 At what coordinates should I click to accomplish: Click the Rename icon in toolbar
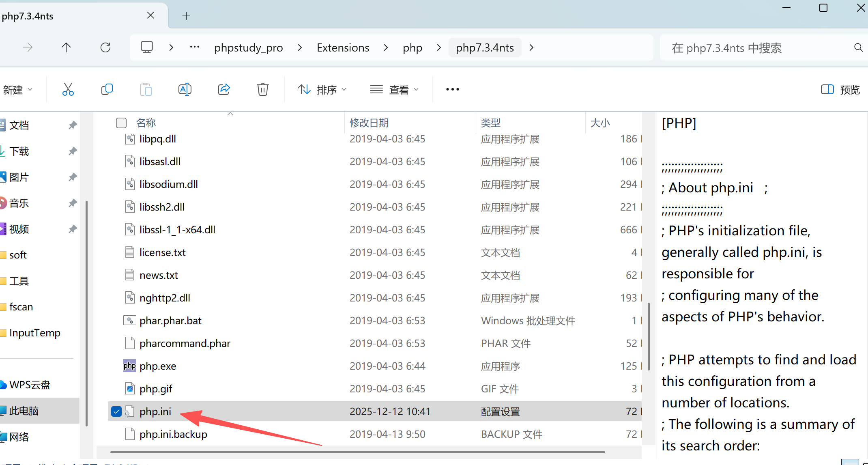coord(185,89)
